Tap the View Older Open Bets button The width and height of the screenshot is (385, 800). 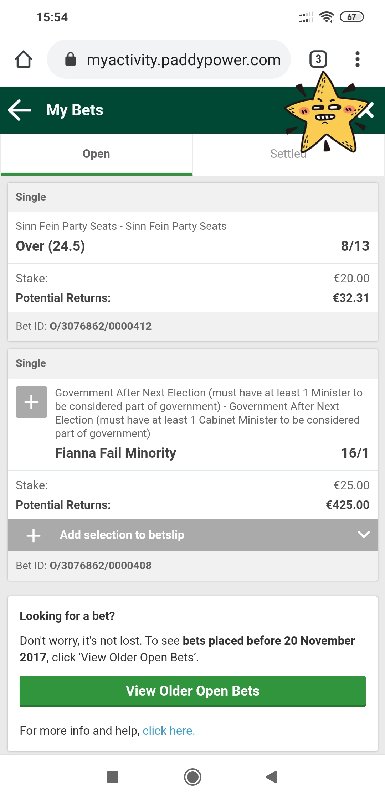click(x=193, y=691)
